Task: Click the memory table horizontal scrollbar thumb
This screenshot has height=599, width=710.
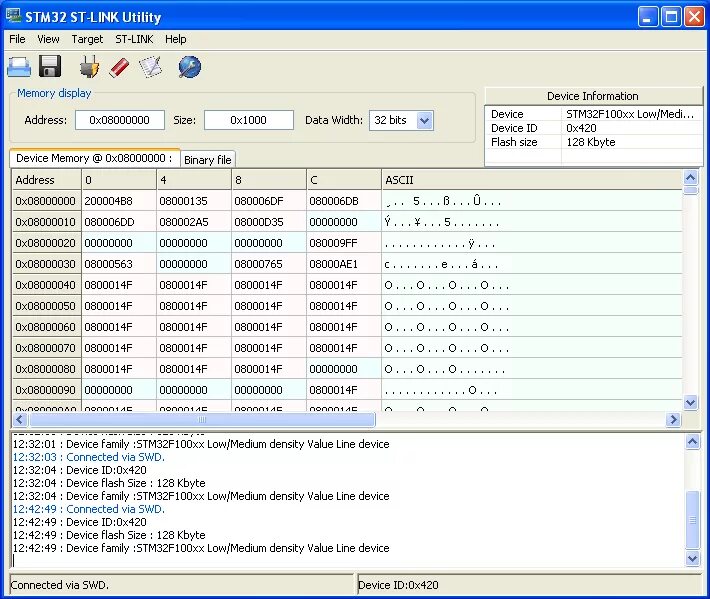Action: point(202,420)
